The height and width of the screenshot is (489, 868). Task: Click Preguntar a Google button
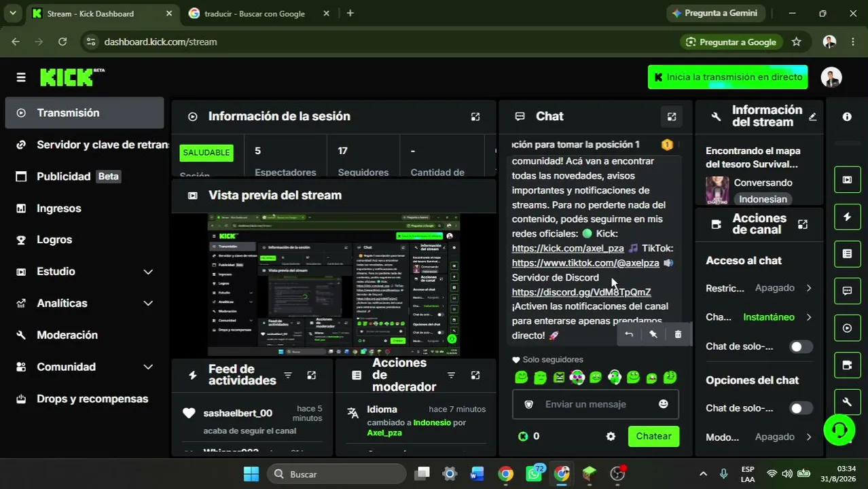tap(730, 42)
